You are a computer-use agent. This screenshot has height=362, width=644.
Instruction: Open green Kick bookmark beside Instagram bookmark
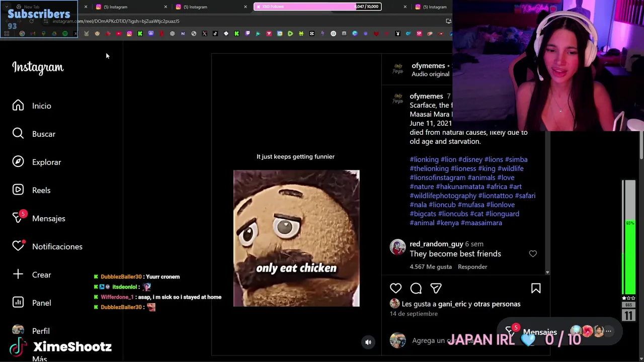(140, 34)
